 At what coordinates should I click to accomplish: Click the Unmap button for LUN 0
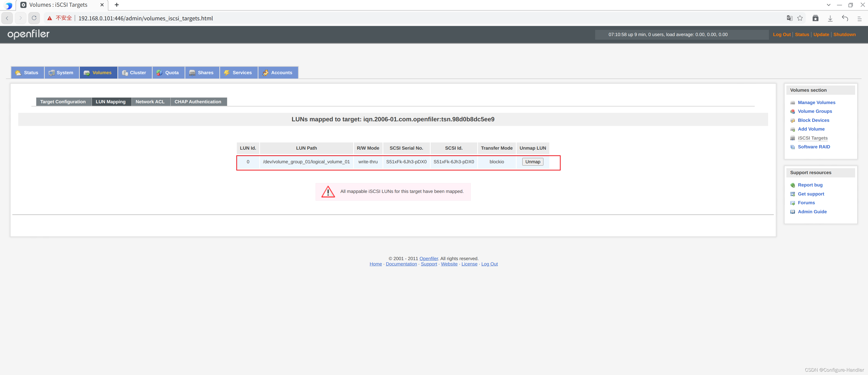tap(532, 161)
